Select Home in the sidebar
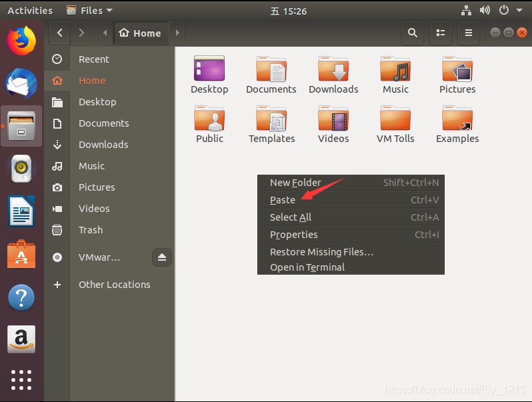The image size is (532, 402). pos(109,81)
